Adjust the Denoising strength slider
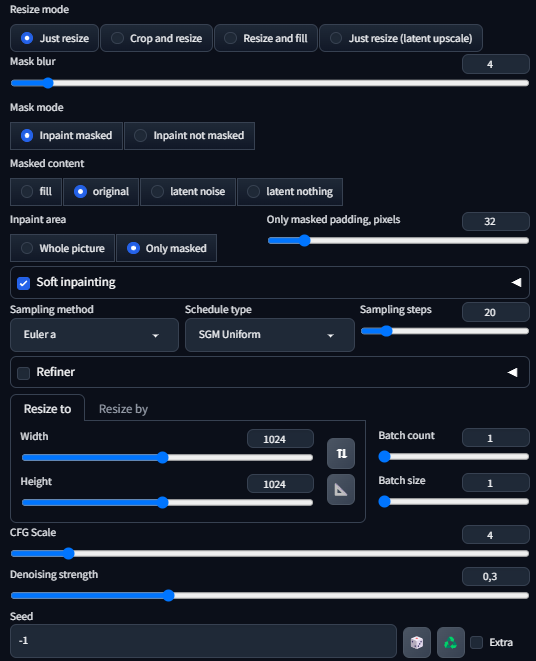The width and height of the screenshot is (536, 661). tap(270, 596)
